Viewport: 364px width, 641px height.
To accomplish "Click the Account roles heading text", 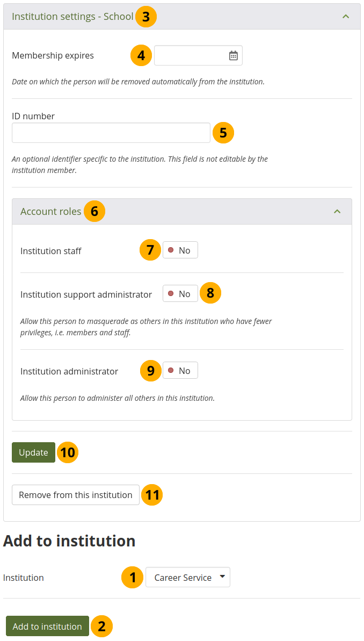I will (50, 212).
